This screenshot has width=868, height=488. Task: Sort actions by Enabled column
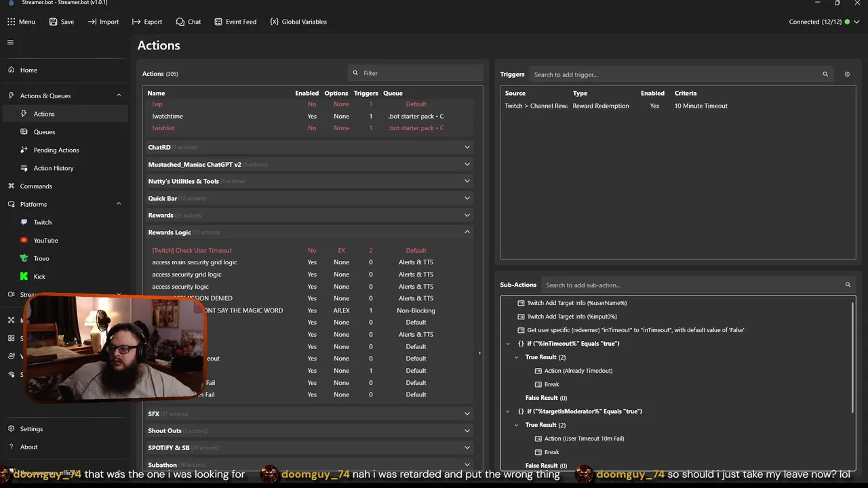pyautogui.click(x=307, y=93)
